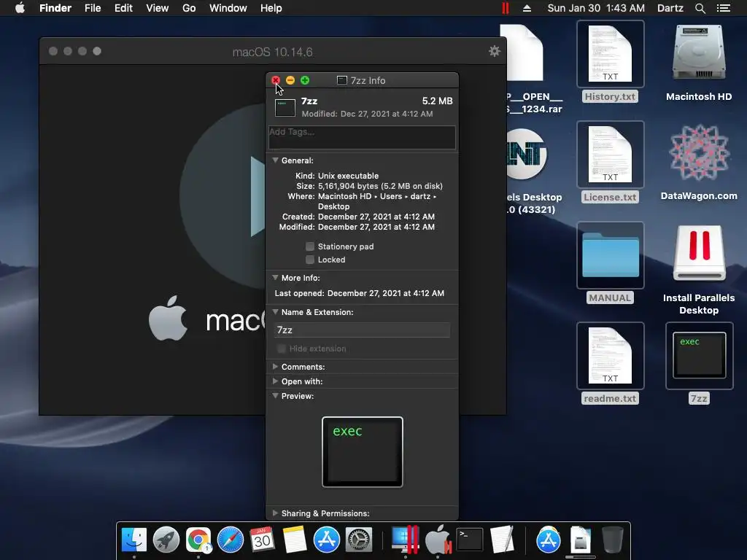The image size is (747, 560).
Task: Click the 'macOS 10.14.6' window title
Action: 273,52
